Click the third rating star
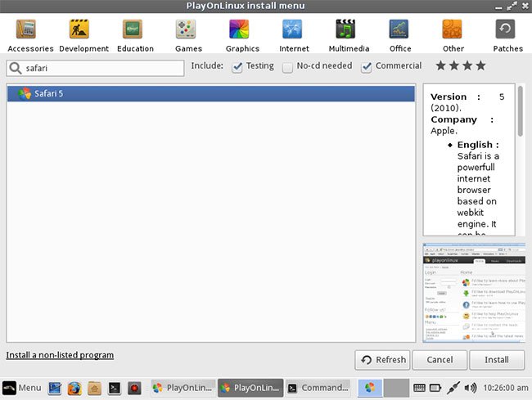 tap(467, 65)
